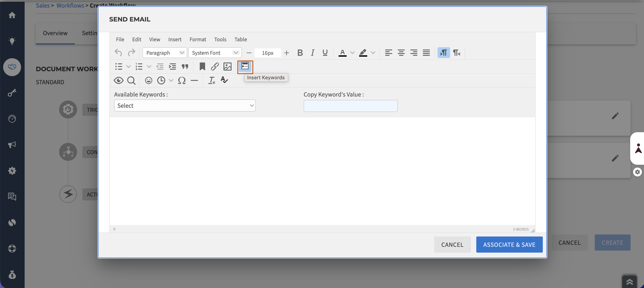Image resolution: width=644 pixels, height=288 pixels.
Task: Click the Create button behind dialog
Action: (x=612, y=243)
